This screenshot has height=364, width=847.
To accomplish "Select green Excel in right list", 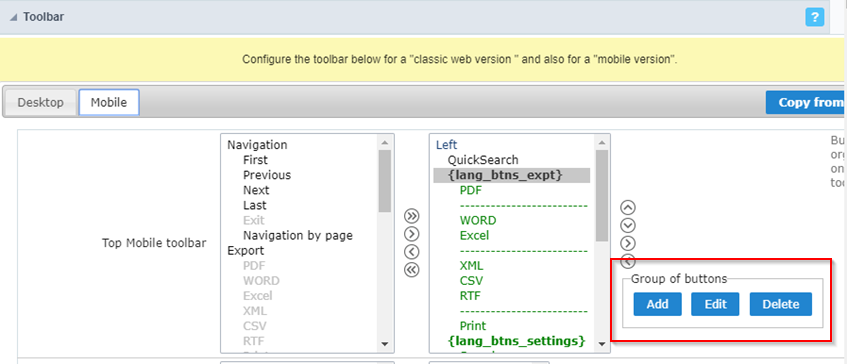I will pos(474,235).
